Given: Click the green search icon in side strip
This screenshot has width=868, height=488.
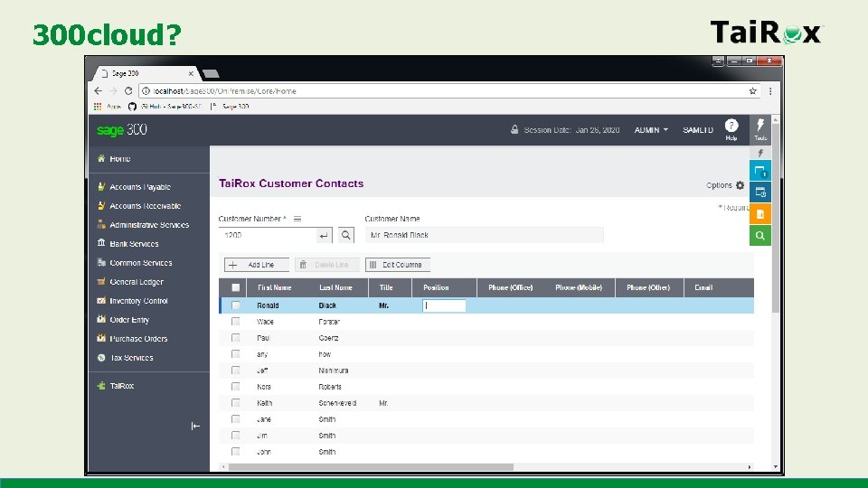Looking at the screenshot, I should 760,235.
